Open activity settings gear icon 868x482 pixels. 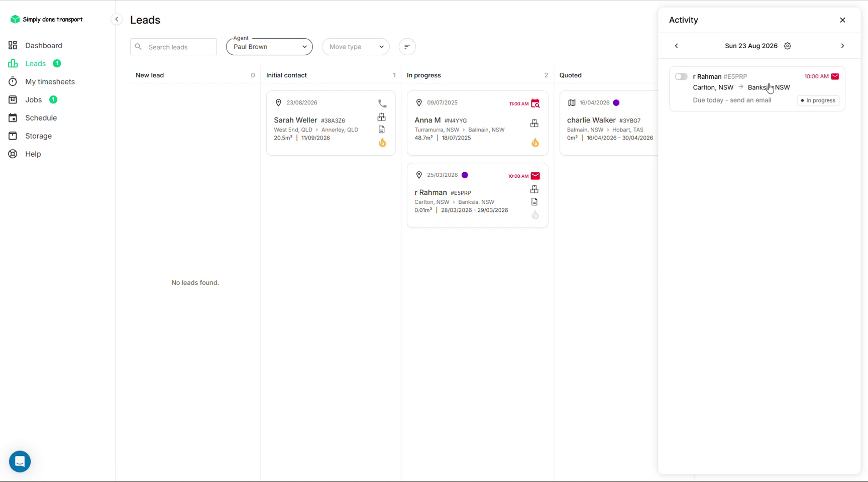tap(788, 46)
